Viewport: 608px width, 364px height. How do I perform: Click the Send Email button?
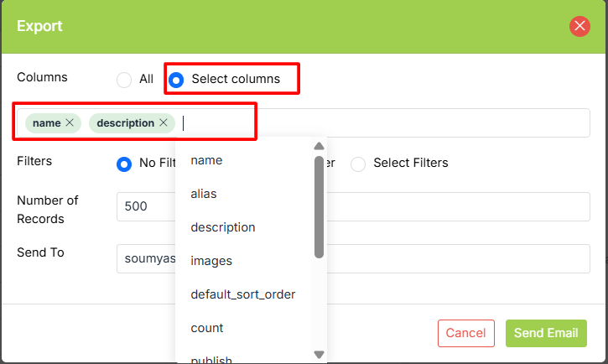pyautogui.click(x=546, y=333)
